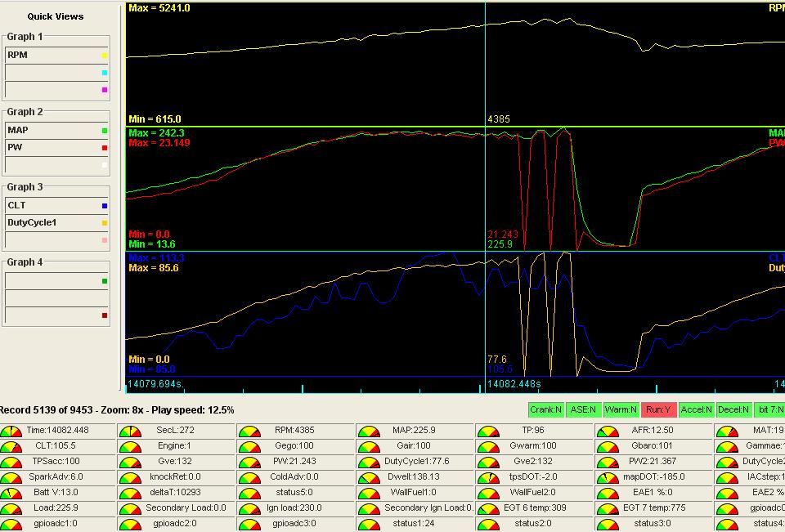The height and width of the screenshot is (532, 785).
Task: Select the tpsDOT:-2.0 gauge icon
Action: 488,477
